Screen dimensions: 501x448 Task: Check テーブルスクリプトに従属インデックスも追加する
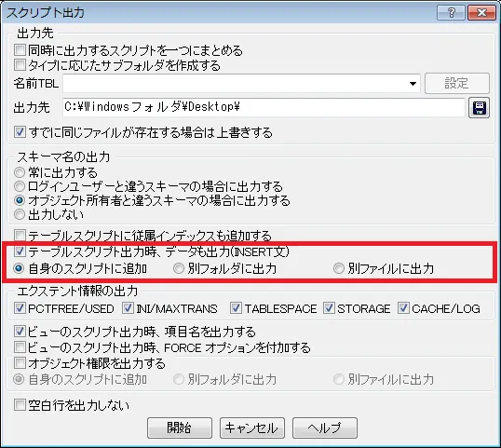(20, 236)
